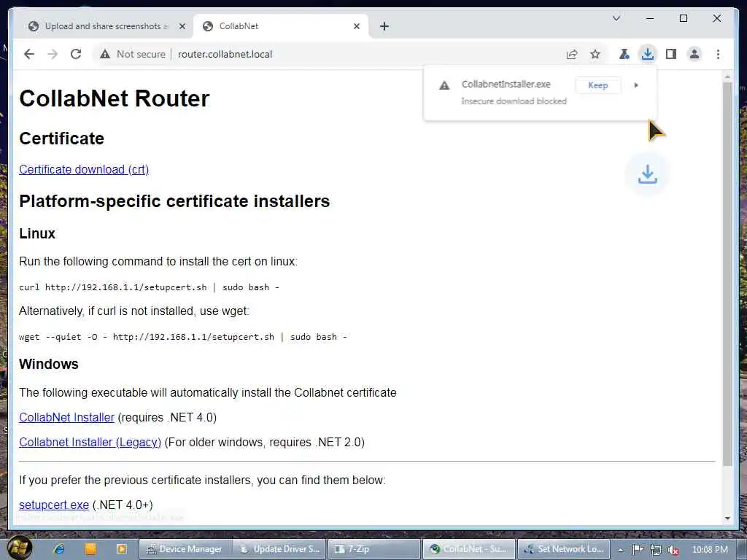
Task: Select the CollabNet browser tab
Action: 281,27
